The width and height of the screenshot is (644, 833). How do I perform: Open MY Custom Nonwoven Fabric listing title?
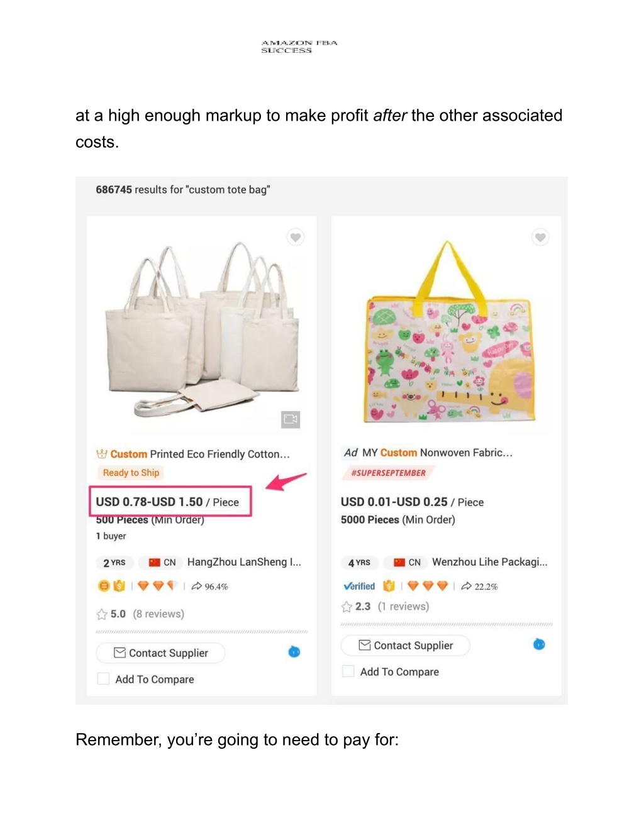click(437, 453)
